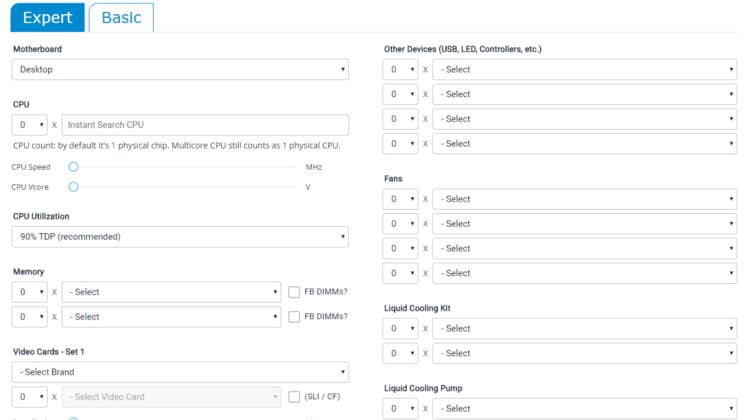Open the CPU count dropdown
Viewport: 750px width, 420px height.
pyautogui.click(x=30, y=125)
